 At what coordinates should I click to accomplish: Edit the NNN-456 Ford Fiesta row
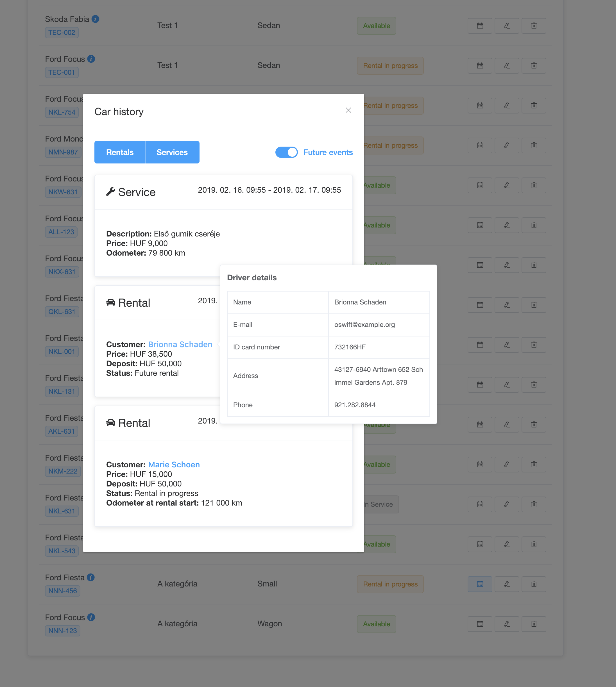pos(507,584)
